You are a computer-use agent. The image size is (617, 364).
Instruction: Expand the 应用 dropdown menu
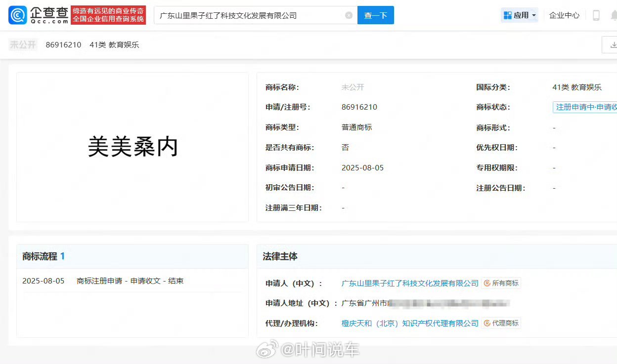[x=520, y=15]
